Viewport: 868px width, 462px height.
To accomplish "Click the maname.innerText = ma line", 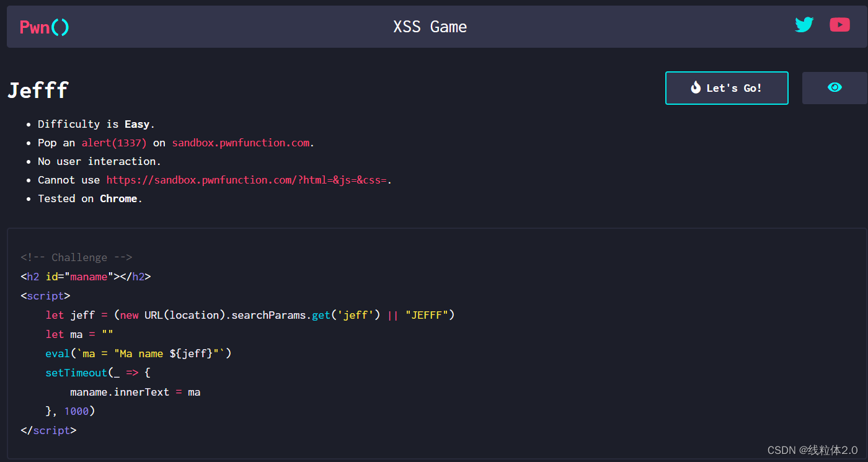I will click(x=135, y=392).
